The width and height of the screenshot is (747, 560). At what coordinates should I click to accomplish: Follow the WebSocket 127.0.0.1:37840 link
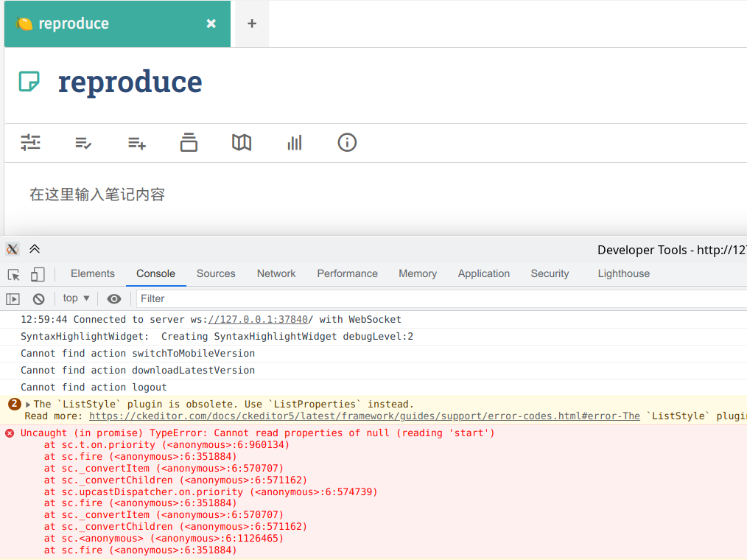pyautogui.click(x=257, y=319)
